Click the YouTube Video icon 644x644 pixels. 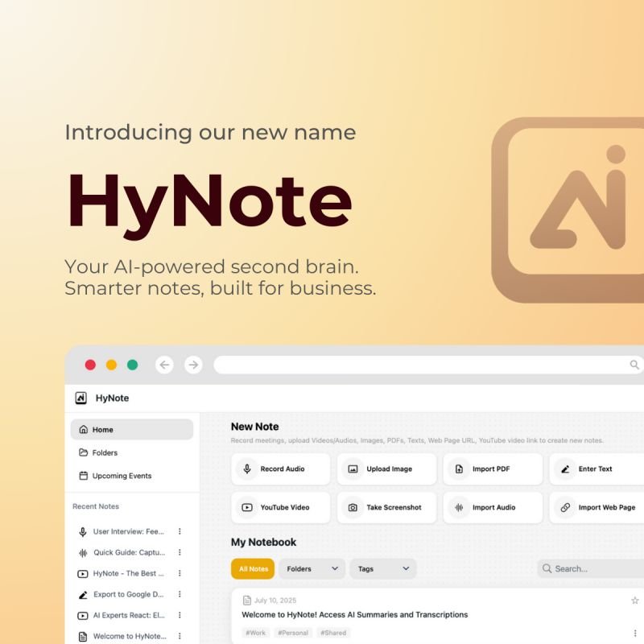(247, 508)
